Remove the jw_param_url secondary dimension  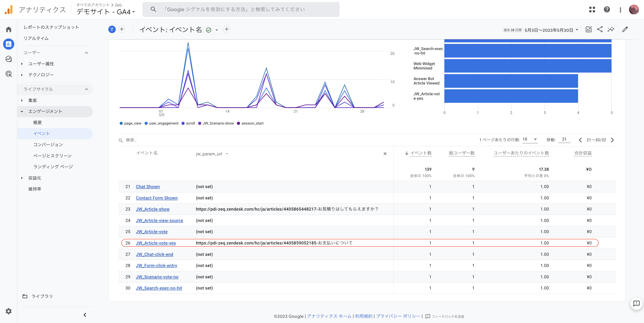(x=385, y=154)
